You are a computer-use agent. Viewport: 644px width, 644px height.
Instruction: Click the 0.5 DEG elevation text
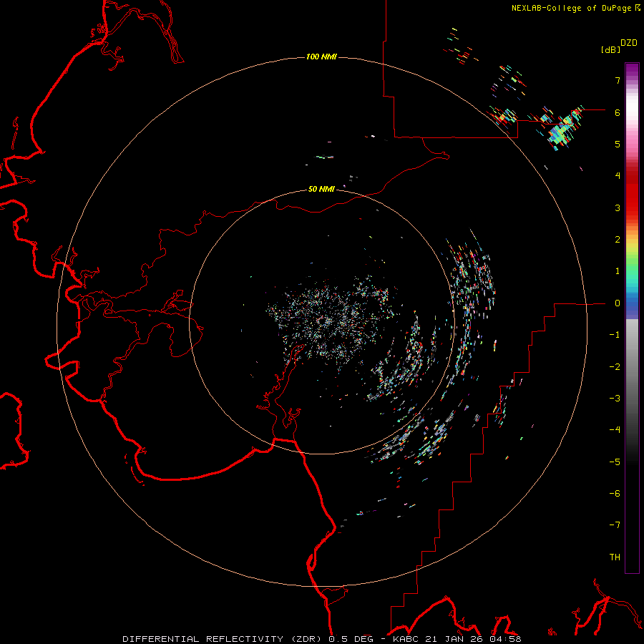(x=351, y=639)
